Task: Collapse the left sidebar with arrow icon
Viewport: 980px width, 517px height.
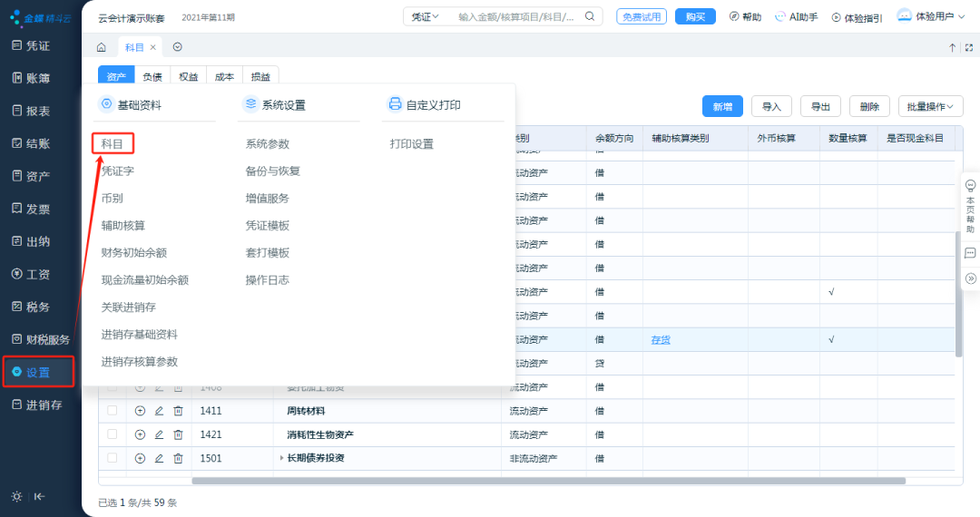Action: click(39, 496)
